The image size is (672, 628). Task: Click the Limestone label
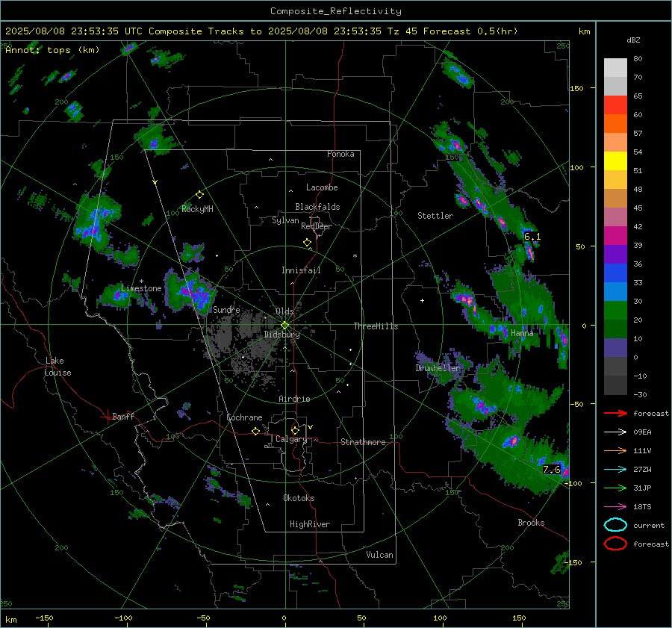tap(141, 288)
